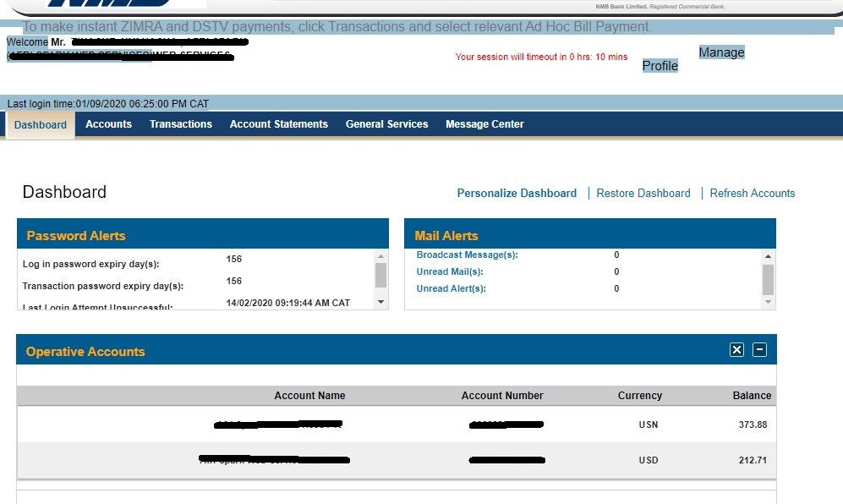Open the Dashboard tab

pyautogui.click(x=41, y=125)
